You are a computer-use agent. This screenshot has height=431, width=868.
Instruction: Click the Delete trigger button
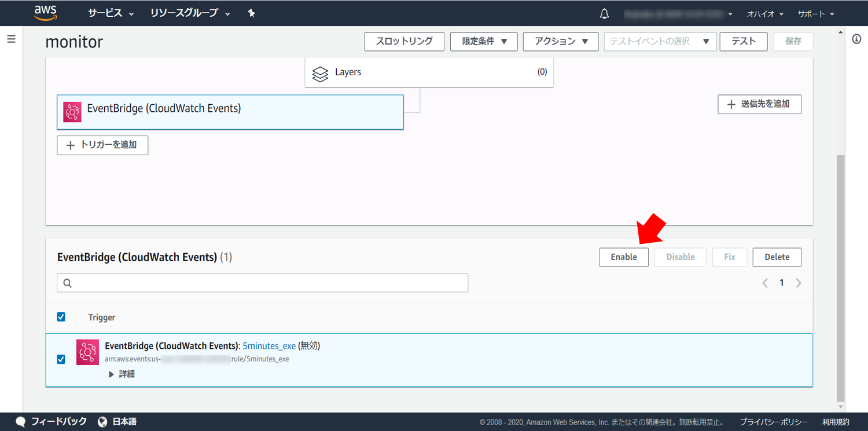tap(777, 257)
